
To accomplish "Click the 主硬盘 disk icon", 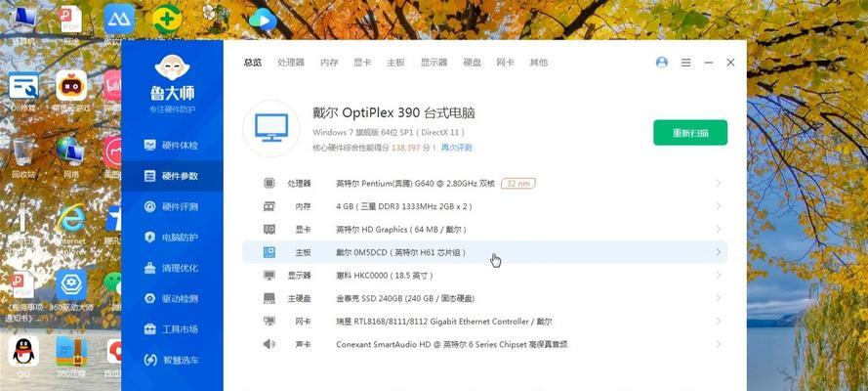I will (269, 298).
